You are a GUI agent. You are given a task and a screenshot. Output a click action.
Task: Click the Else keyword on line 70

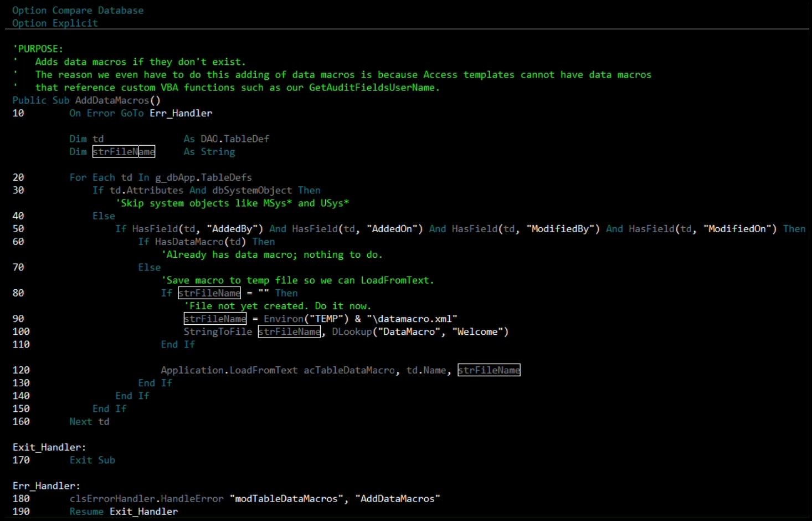point(150,267)
